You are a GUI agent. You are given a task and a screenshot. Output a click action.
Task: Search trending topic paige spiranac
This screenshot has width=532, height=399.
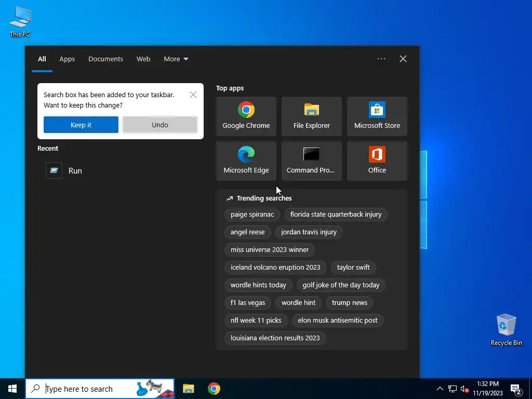[252, 215]
